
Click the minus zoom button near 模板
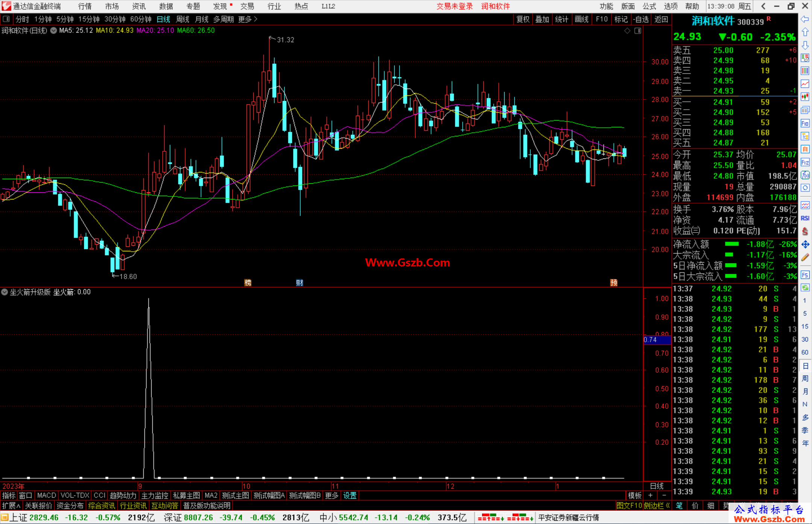coord(664,495)
